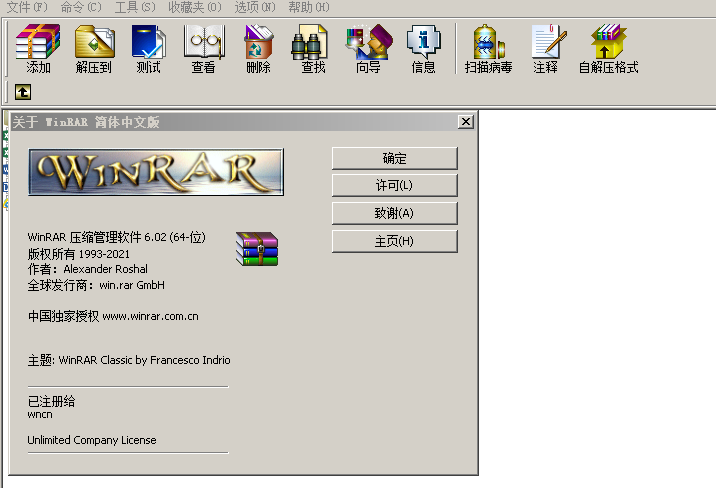The width and height of the screenshot is (716, 488).
Task: Confirm with the 确定 button
Action: [x=395, y=158]
